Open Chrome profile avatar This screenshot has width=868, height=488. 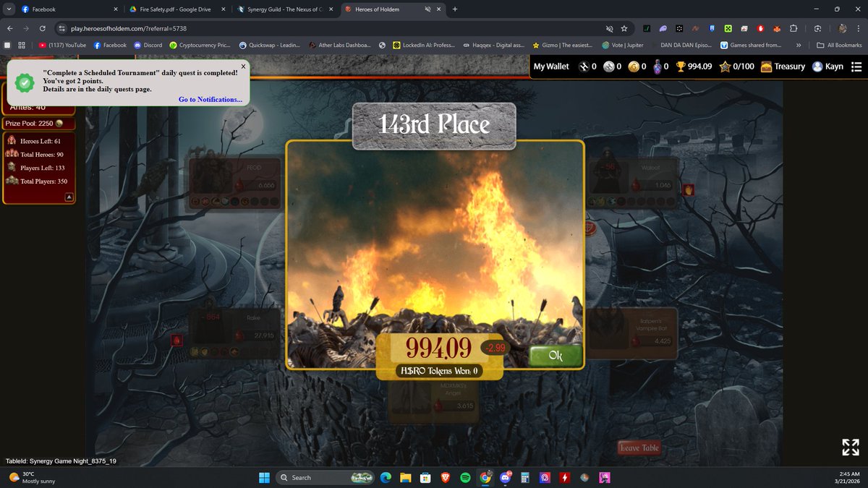843,28
